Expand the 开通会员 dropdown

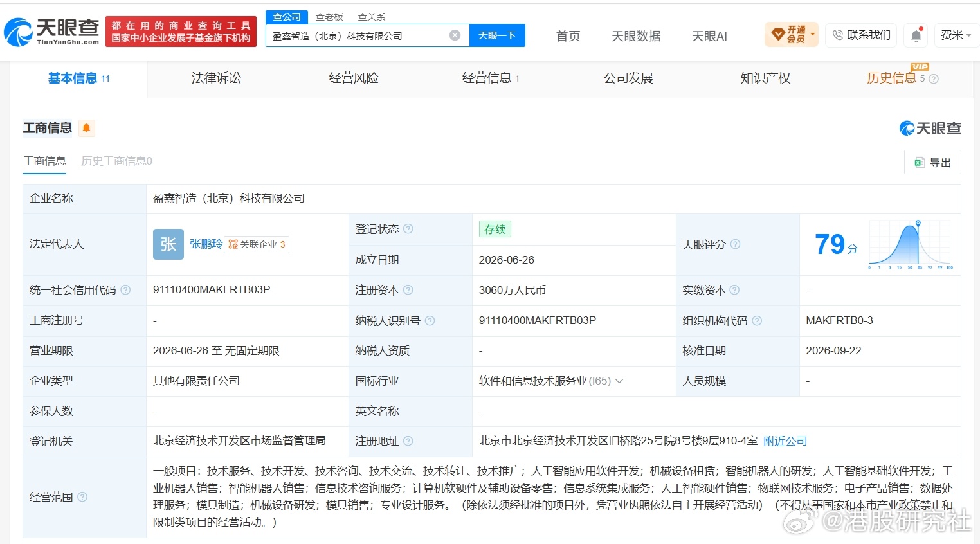click(x=792, y=35)
